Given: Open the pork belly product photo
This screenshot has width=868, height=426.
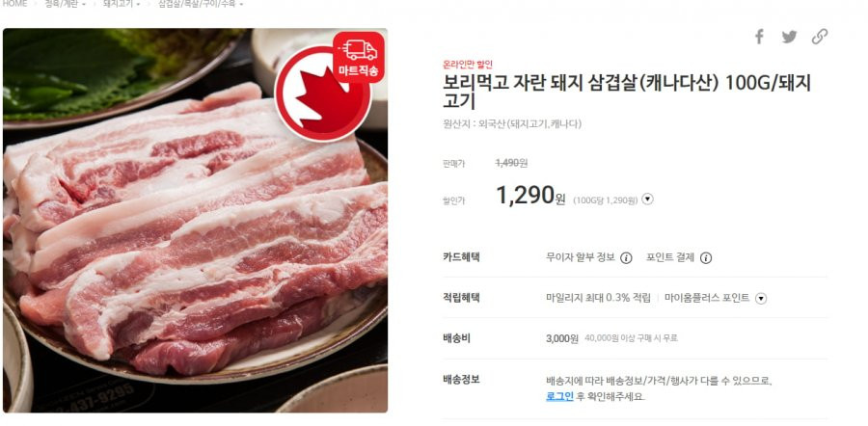Looking at the screenshot, I should pos(196,220).
